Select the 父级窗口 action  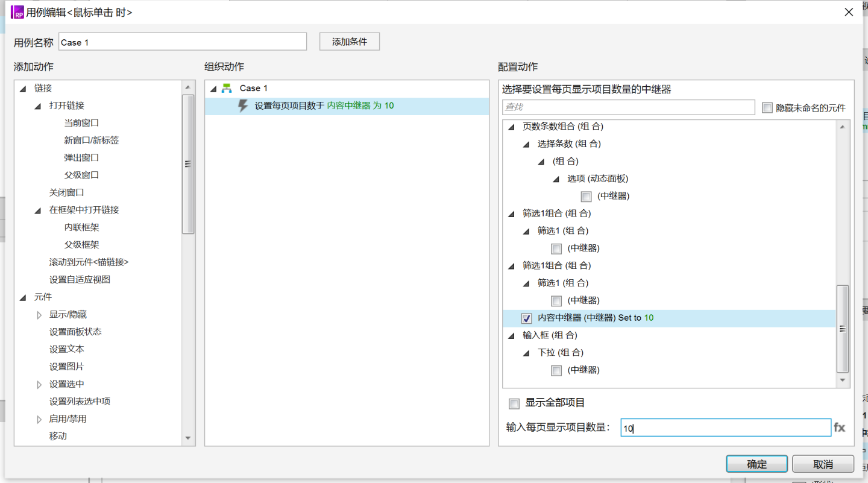click(81, 175)
